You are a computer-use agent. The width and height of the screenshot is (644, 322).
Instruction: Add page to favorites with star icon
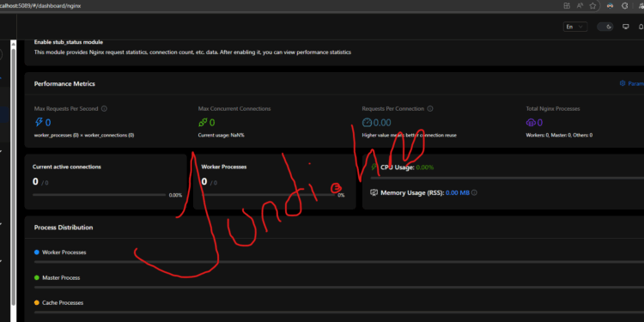(592, 6)
